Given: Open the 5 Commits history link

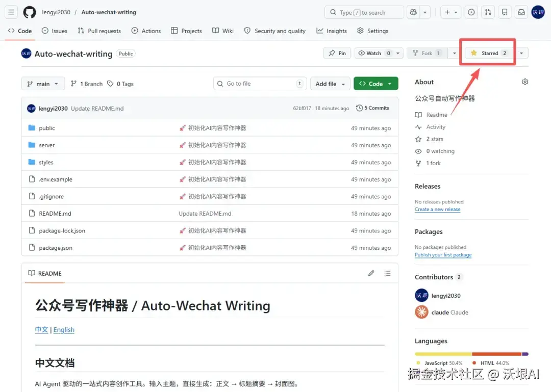Looking at the screenshot, I should pos(372,108).
